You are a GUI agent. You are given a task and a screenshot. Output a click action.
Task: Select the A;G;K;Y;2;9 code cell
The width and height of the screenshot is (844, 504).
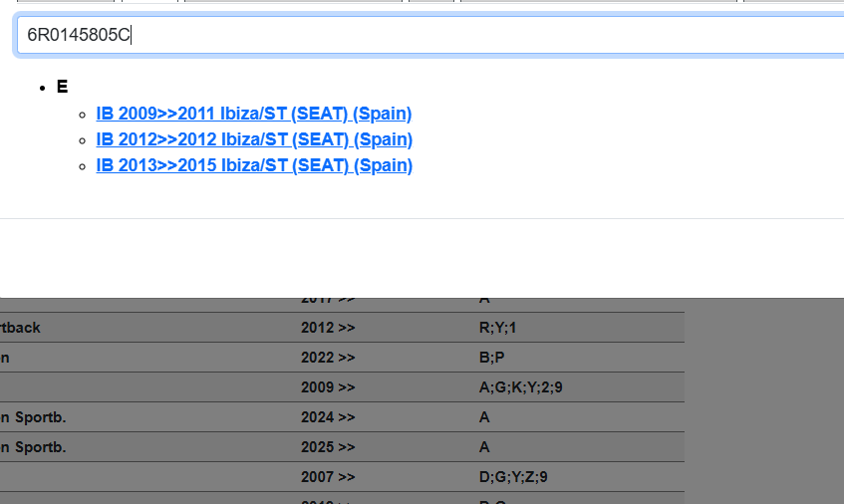(521, 387)
